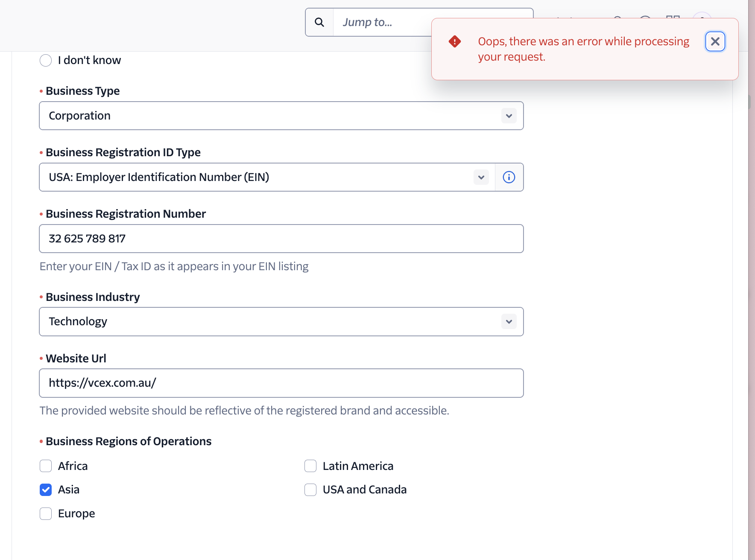
Task: Click the Business Industry chevron arrow
Action: [509, 321]
